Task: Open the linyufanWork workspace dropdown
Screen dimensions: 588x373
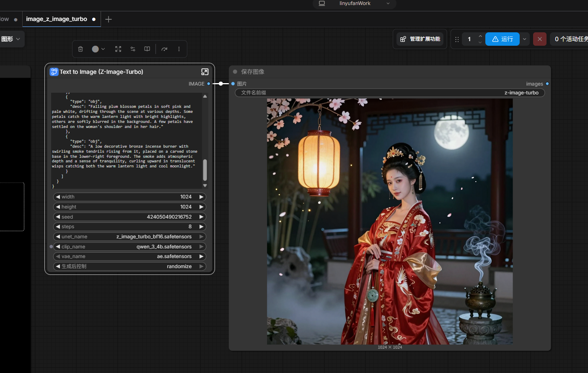Action: click(x=355, y=4)
